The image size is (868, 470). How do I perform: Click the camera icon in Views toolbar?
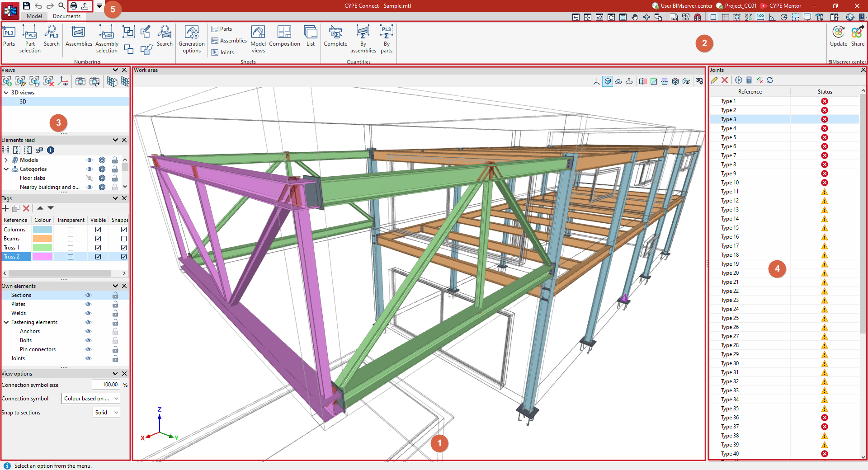[x=80, y=81]
